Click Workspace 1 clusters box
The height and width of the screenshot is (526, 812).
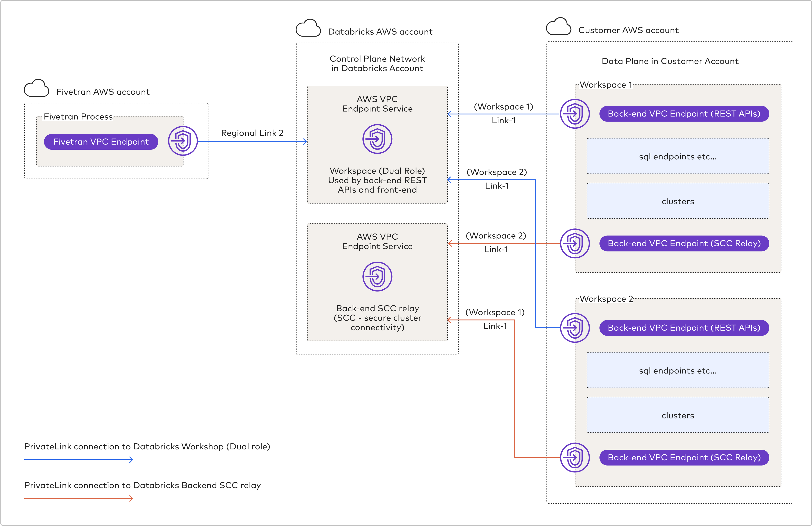coord(678,201)
